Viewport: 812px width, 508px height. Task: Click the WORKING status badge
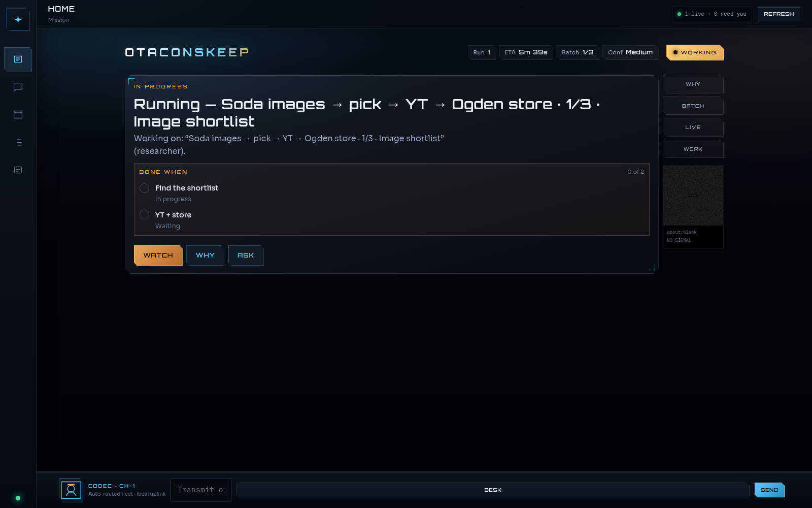coord(695,52)
